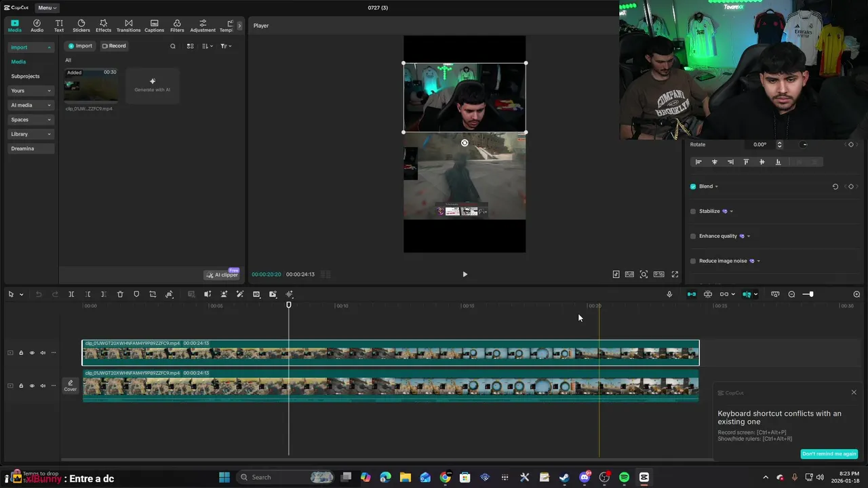The height and width of the screenshot is (488, 868).
Task: Enable Reduce image noise checkbox
Action: [693, 261]
